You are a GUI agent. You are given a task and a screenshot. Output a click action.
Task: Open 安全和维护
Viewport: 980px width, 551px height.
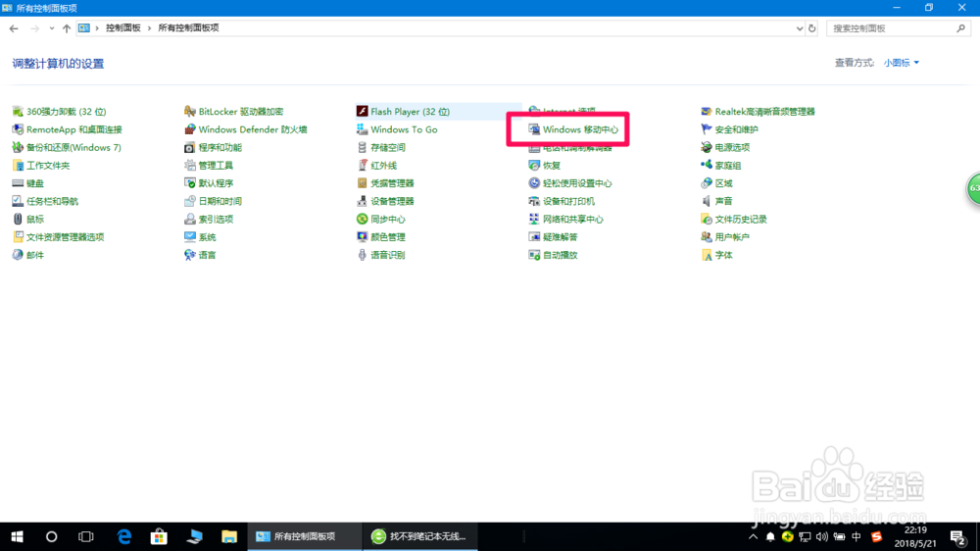pyautogui.click(x=730, y=129)
